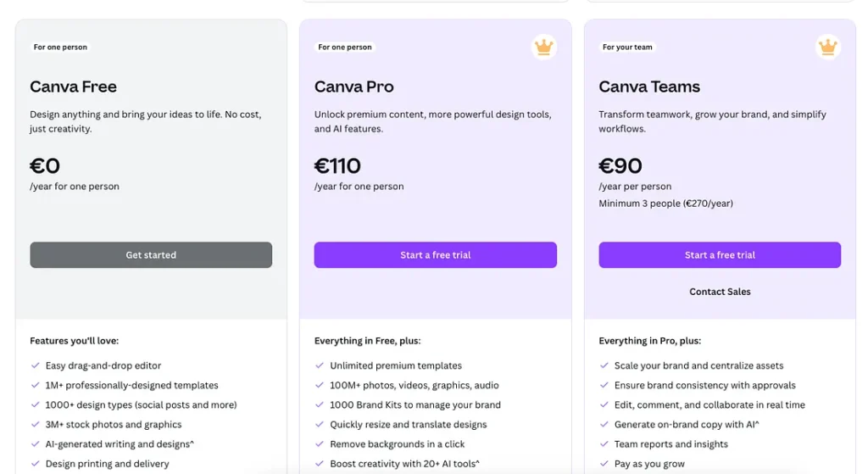Click the "For one person" badge on Canva Free
The width and height of the screenshot is (868, 474).
pyautogui.click(x=60, y=47)
